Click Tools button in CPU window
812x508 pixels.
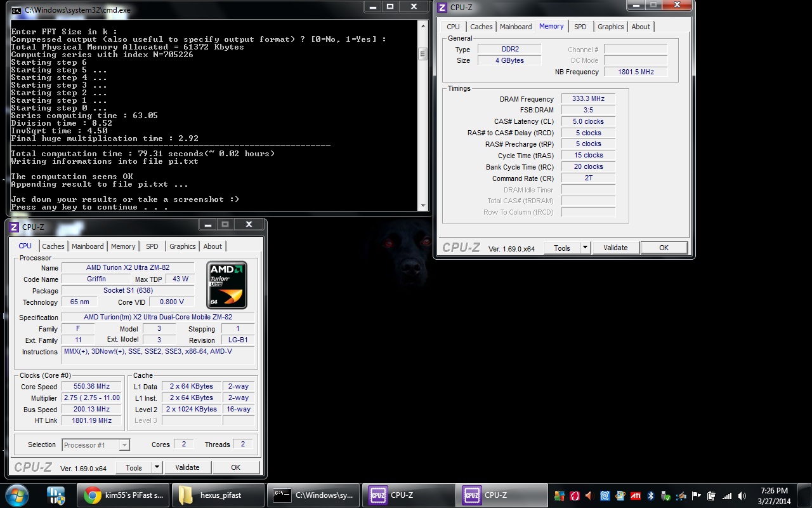[134, 467]
